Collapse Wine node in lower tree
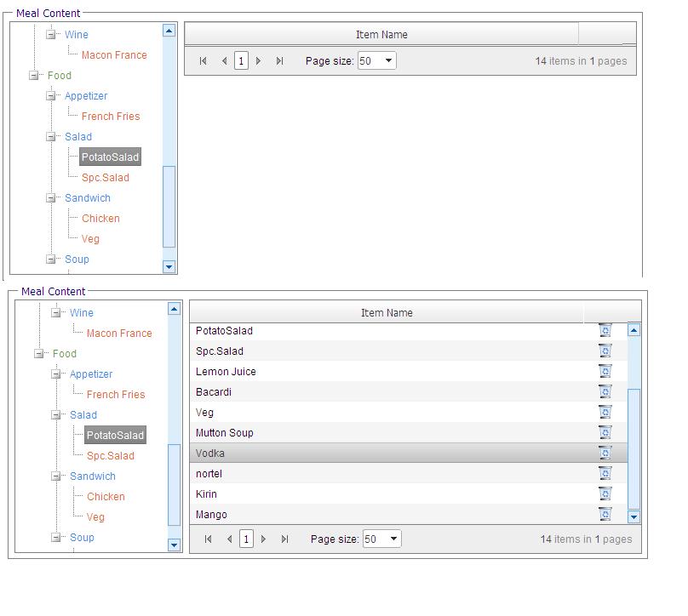Viewport: 688px width, 616px height. coord(56,312)
